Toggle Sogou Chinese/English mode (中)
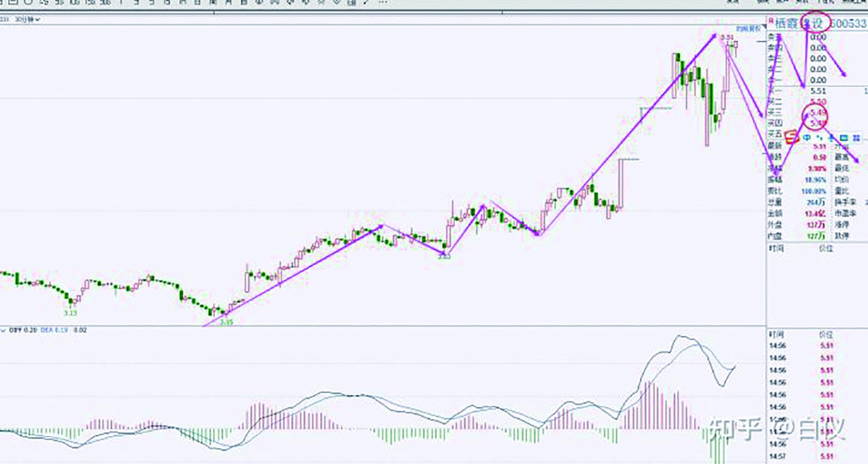 pyautogui.click(x=807, y=137)
